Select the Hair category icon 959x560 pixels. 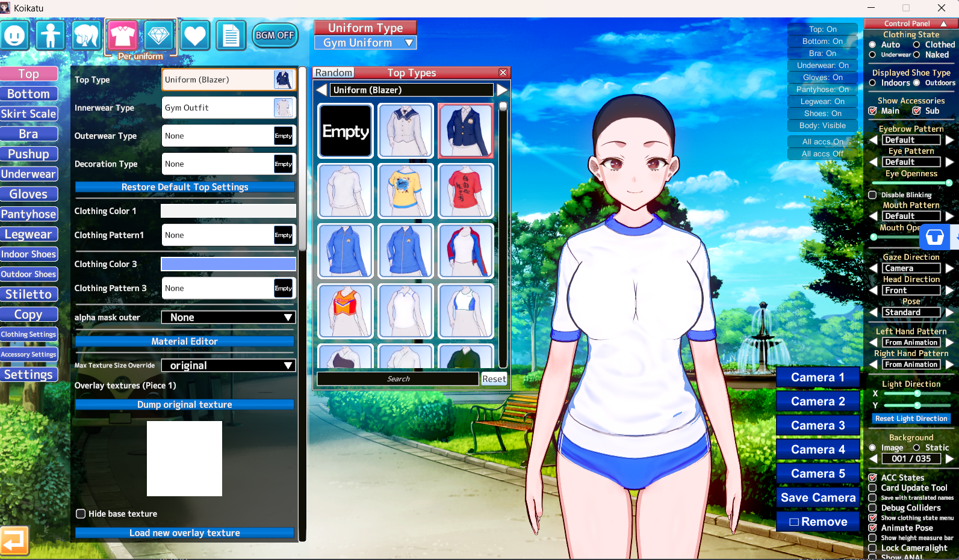tap(86, 36)
